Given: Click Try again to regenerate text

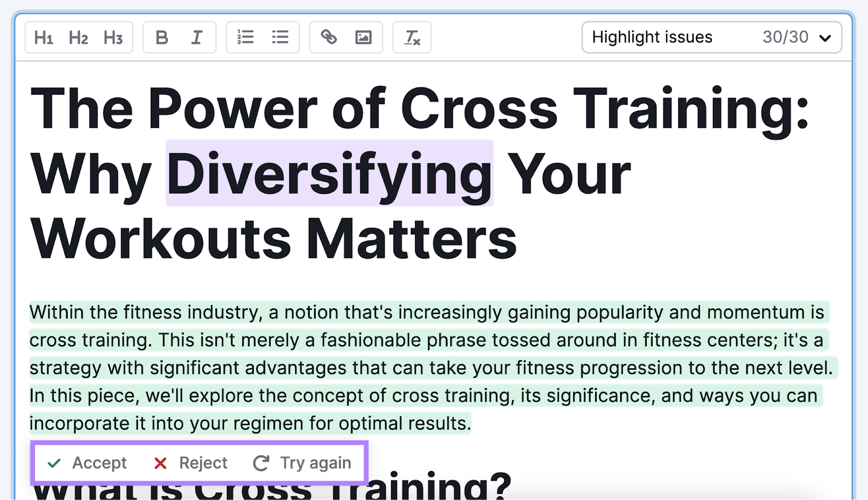Looking at the screenshot, I should coord(303,463).
